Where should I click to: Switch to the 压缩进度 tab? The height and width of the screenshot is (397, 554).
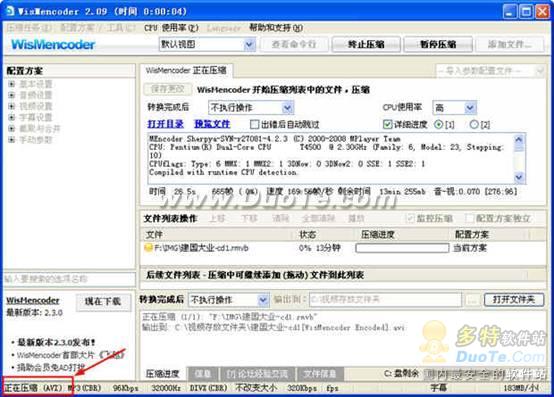[163, 373]
